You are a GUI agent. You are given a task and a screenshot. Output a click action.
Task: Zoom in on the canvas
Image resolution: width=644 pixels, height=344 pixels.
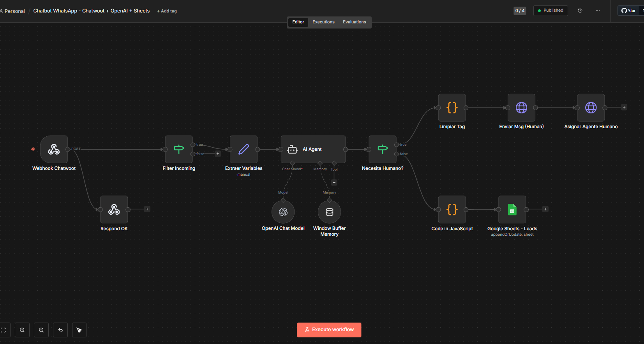pyautogui.click(x=22, y=330)
